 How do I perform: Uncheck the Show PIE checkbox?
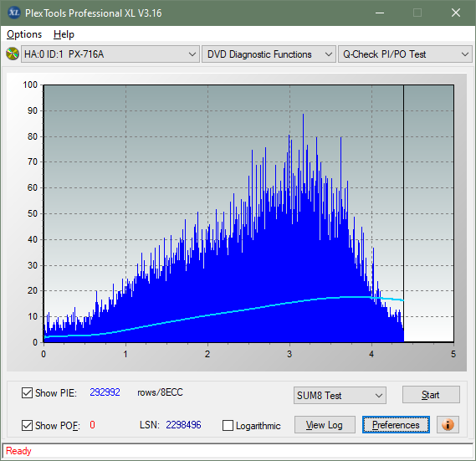(x=27, y=392)
